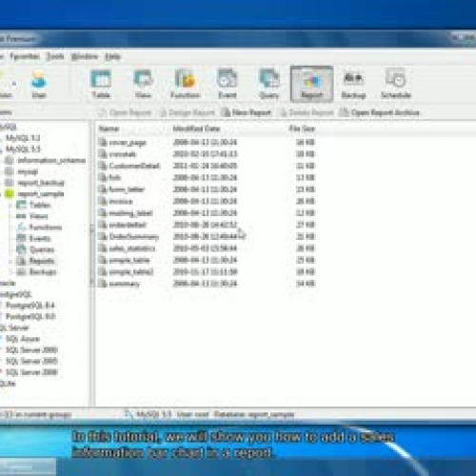Click the Delete Report button

pos(307,112)
